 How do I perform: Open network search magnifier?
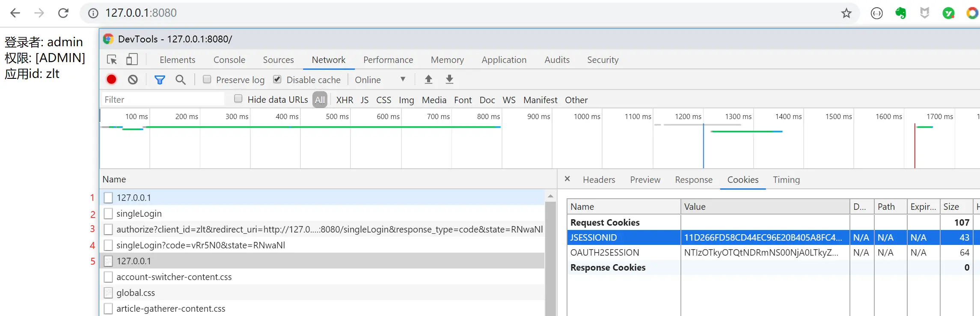point(181,80)
